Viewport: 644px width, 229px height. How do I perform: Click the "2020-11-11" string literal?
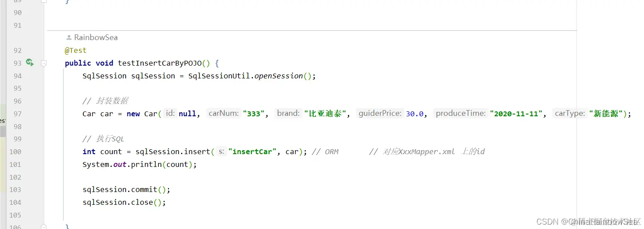(516, 114)
